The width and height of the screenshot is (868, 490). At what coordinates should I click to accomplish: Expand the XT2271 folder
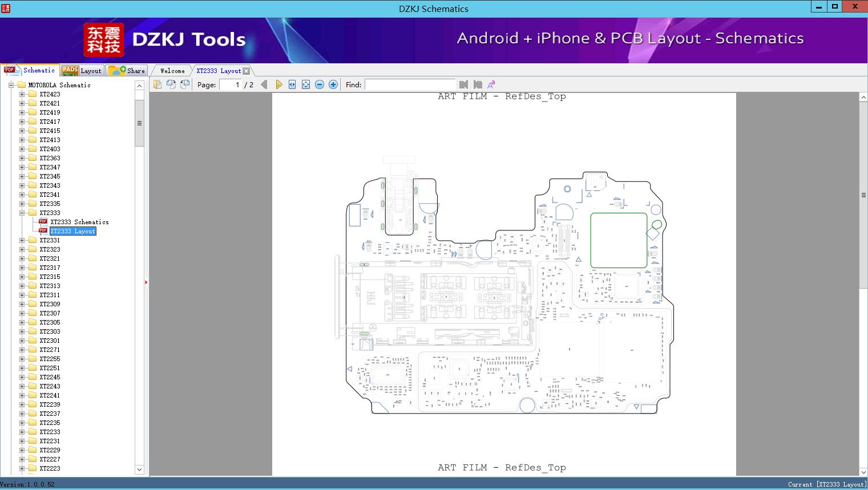tap(22, 350)
